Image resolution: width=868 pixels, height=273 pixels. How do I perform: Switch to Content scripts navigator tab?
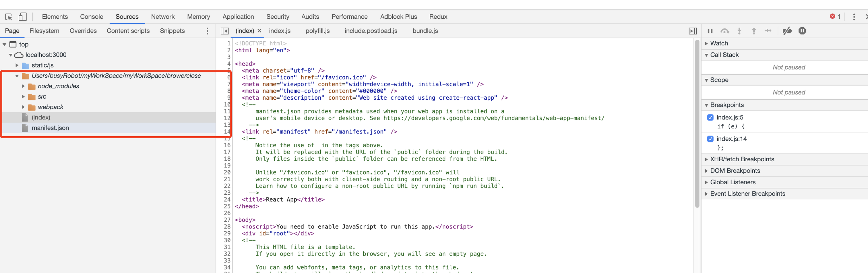[x=128, y=31]
